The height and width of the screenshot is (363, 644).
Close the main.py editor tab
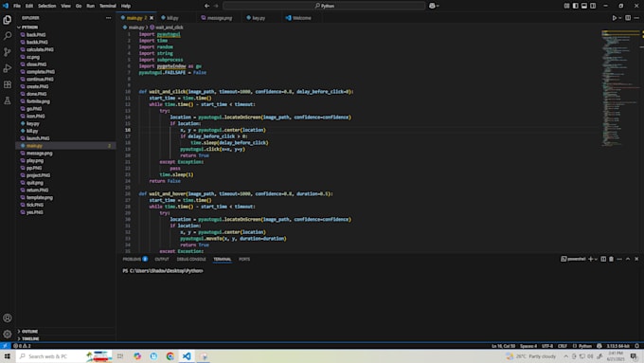(x=152, y=18)
